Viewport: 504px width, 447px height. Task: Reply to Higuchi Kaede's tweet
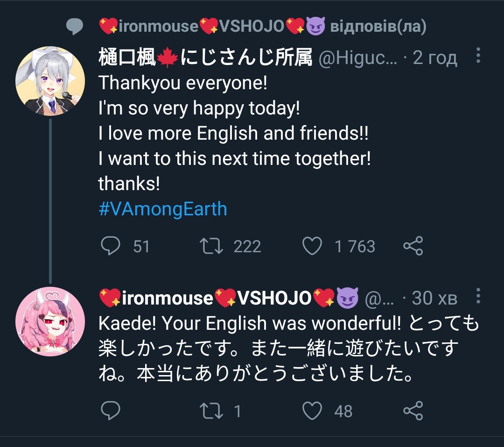pyautogui.click(x=111, y=246)
